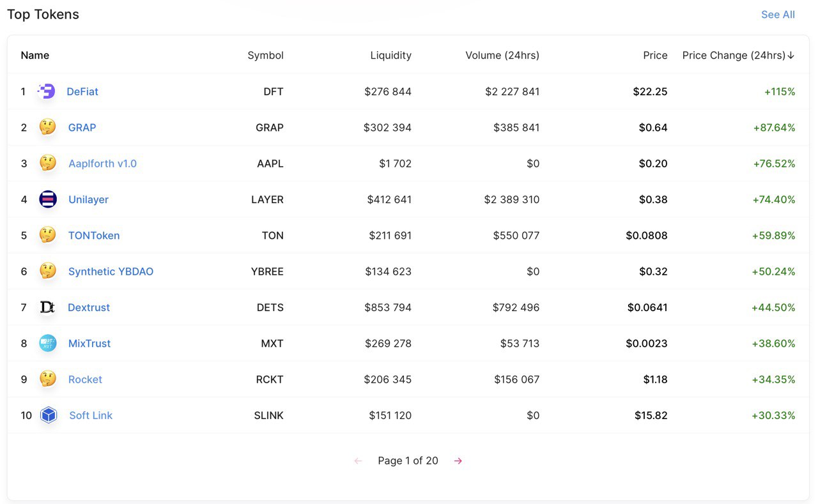The image size is (818, 504).
Task: Sort by Price Change (24hrs) column
Action: coord(738,56)
